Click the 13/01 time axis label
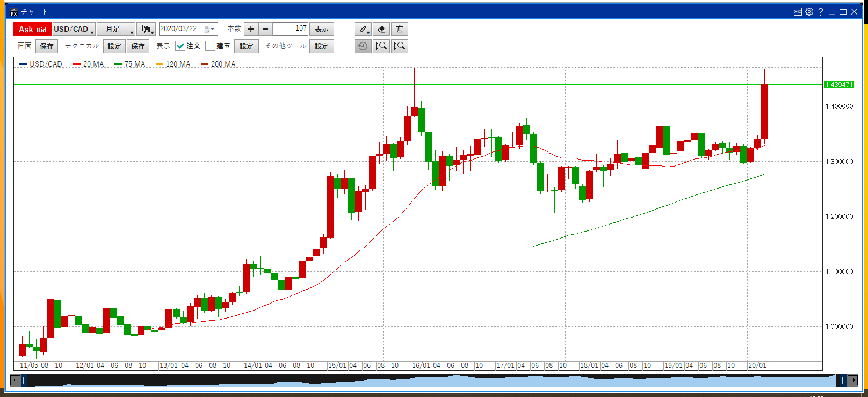 pos(169,365)
